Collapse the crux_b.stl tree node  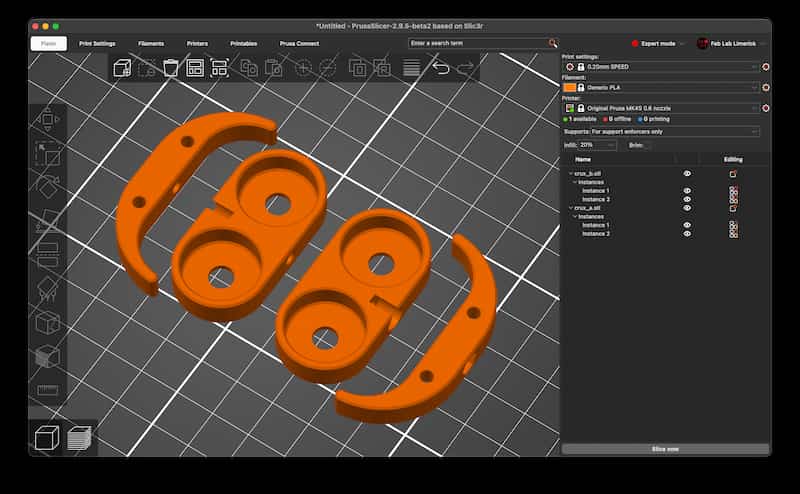tap(571, 174)
